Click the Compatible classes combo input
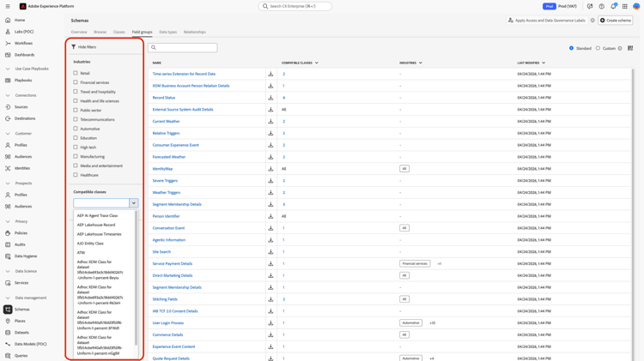This screenshot has height=361, width=644. (101, 203)
